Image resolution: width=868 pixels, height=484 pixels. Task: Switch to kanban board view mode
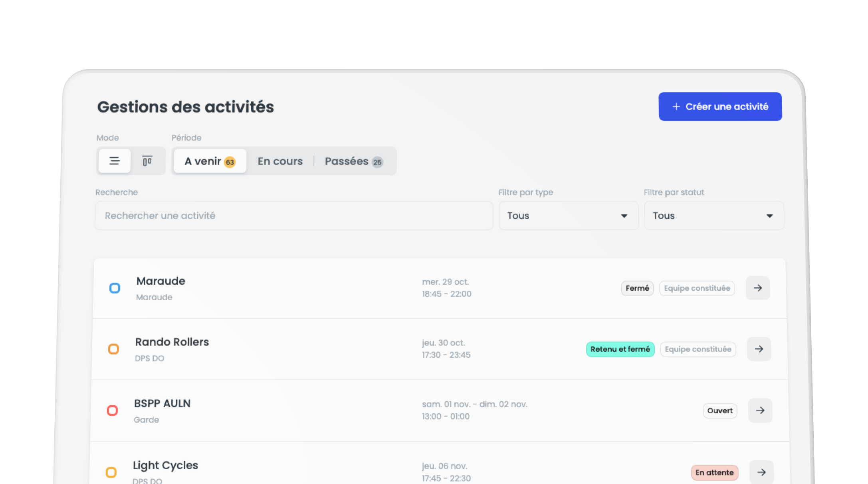tap(147, 161)
